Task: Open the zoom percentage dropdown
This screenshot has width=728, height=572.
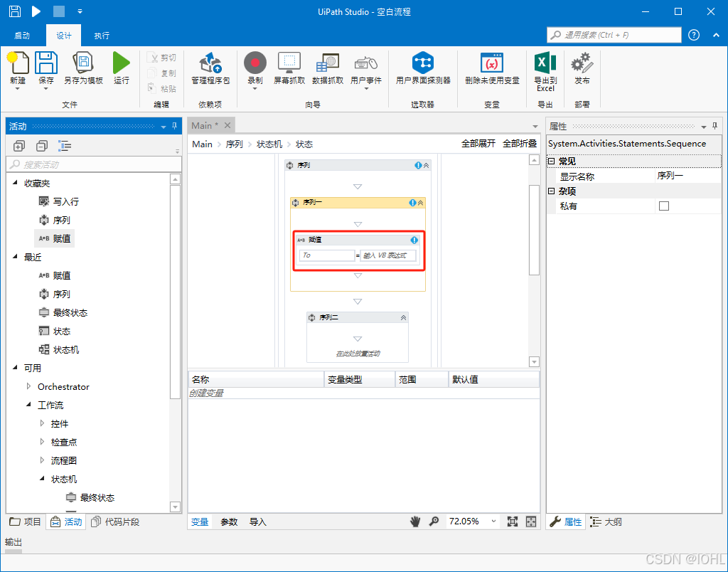Action: coord(493,521)
